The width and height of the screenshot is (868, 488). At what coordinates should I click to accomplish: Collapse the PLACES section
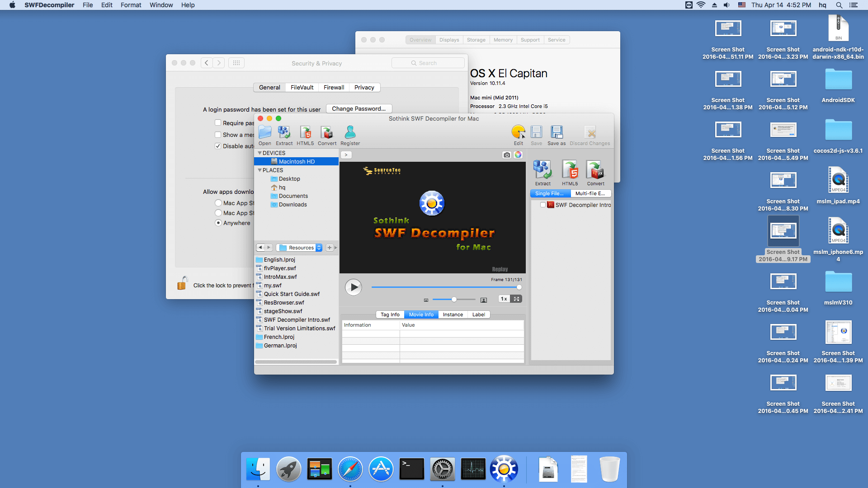[x=260, y=170]
